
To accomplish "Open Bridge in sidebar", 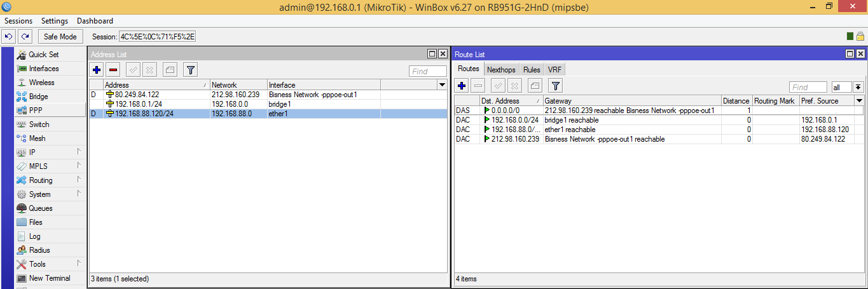I will [x=50, y=97].
